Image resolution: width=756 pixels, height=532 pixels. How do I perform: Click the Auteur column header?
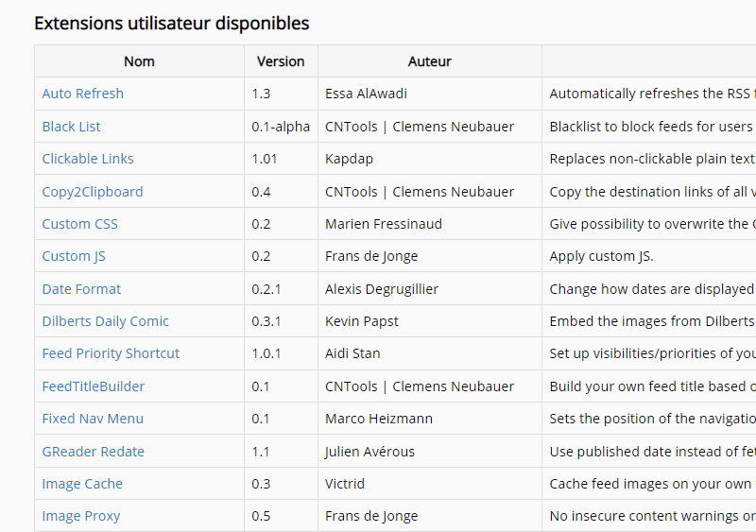coord(429,61)
